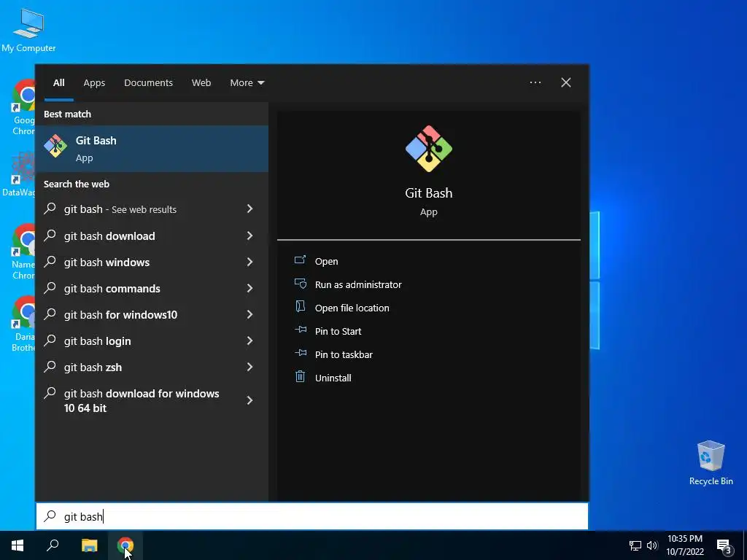The width and height of the screenshot is (747, 560).
Task: Choose Open file location
Action: click(x=352, y=308)
